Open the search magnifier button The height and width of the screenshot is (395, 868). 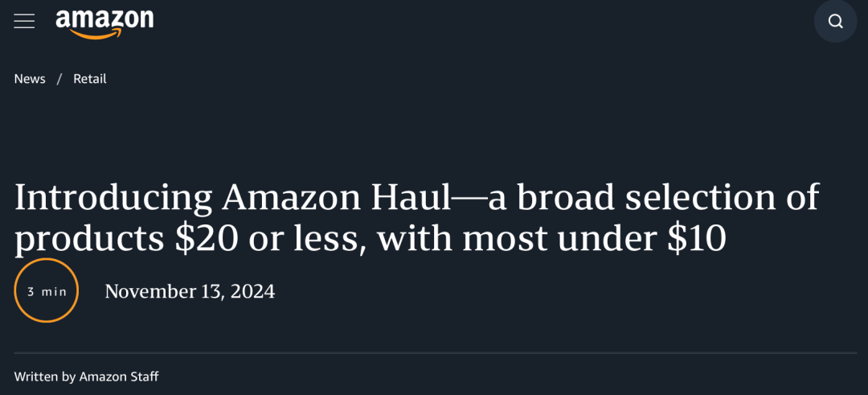tap(835, 21)
